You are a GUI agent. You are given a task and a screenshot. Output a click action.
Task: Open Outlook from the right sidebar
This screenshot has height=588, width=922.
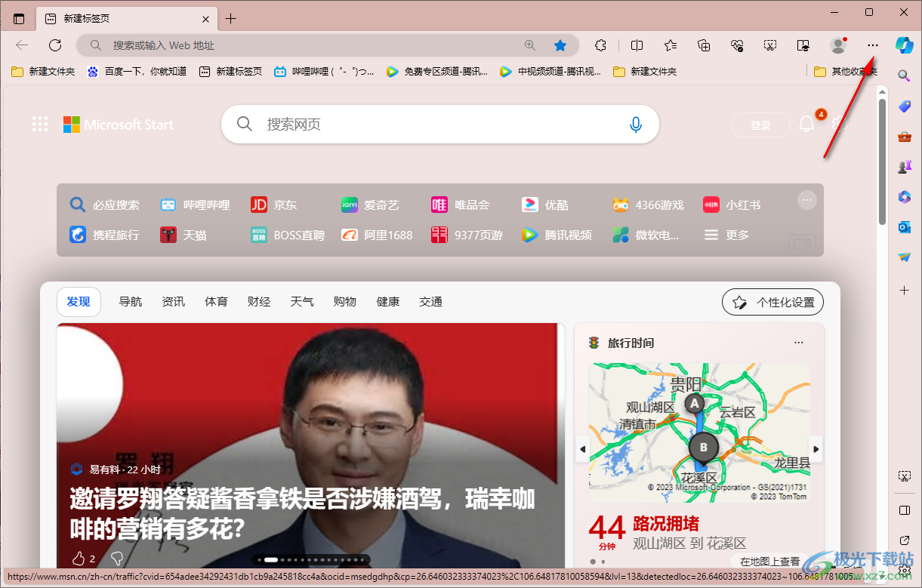904,226
